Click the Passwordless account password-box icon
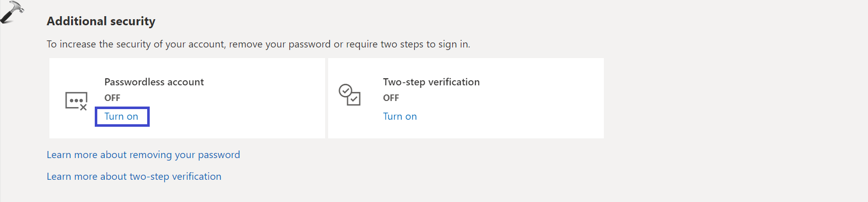Image resolution: width=868 pixels, height=202 pixels. click(76, 100)
